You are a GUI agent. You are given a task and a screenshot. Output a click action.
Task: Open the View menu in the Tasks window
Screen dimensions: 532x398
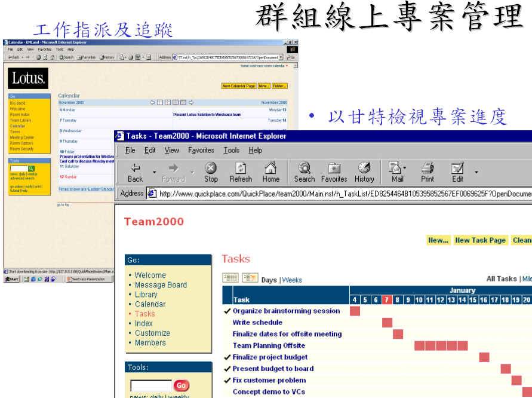(172, 150)
